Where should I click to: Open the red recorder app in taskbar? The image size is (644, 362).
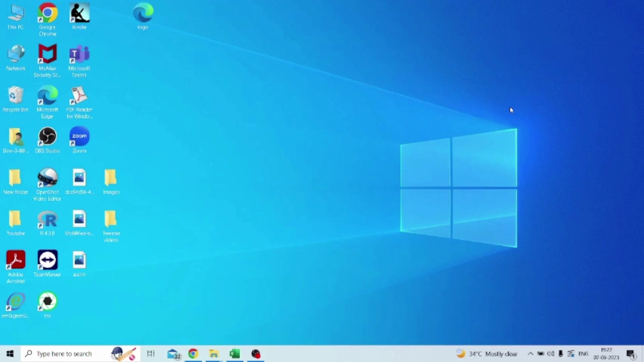256,354
